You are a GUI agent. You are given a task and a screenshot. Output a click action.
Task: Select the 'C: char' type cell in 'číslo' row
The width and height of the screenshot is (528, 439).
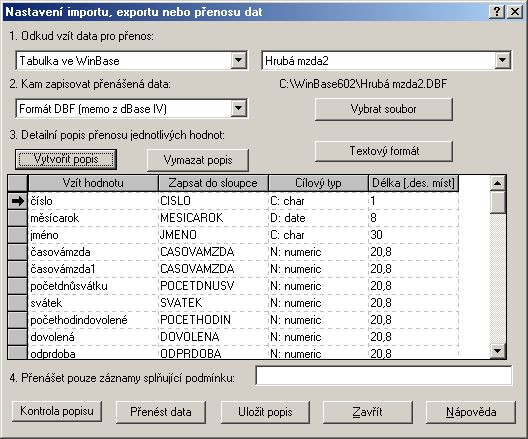[x=318, y=201]
